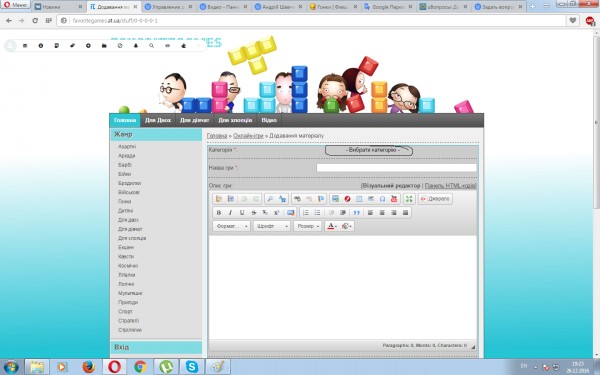The height and width of the screenshot is (375, 600).
Task: Click the browser page vertical scrollbar
Action: pyautogui.click(x=596, y=122)
